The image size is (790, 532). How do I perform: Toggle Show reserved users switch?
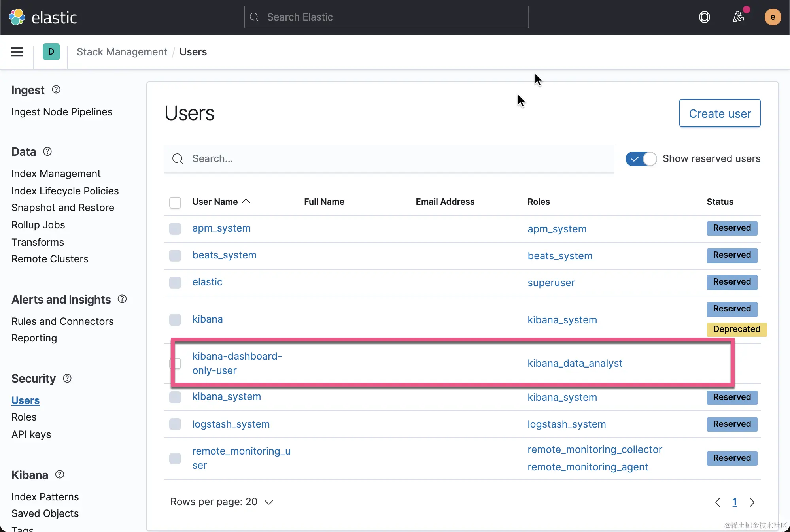[x=641, y=159]
